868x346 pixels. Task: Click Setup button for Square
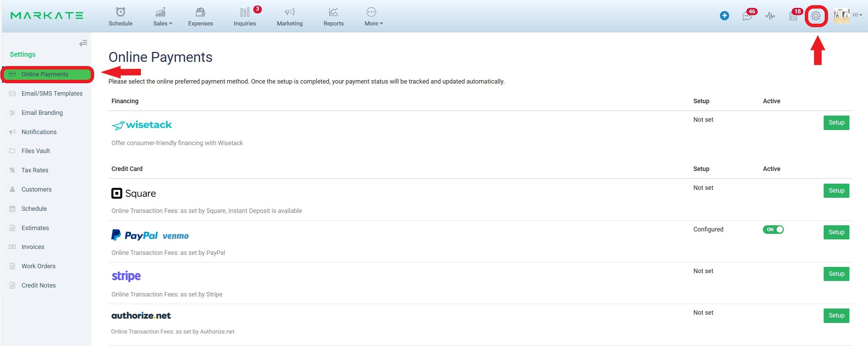coord(836,191)
